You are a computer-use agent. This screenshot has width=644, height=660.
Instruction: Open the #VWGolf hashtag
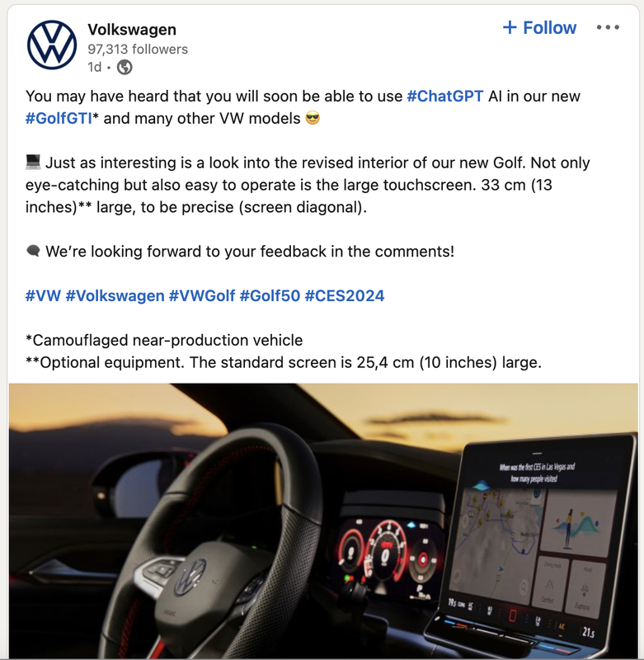[x=202, y=295]
